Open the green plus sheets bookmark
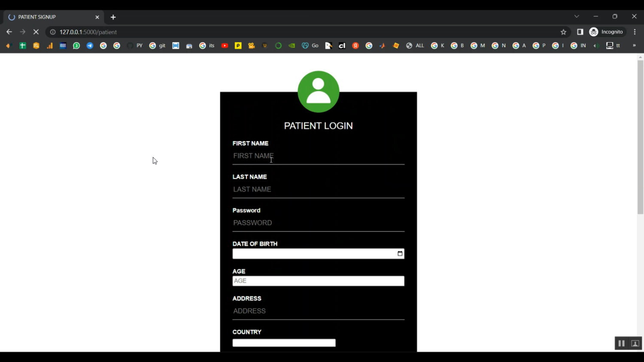Image resolution: width=644 pixels, height=362 pixels. [x=23, y=45]
